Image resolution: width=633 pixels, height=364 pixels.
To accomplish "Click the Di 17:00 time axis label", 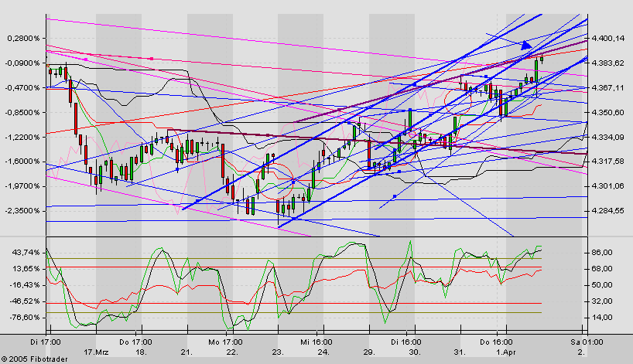I will [x=46, y=342].
